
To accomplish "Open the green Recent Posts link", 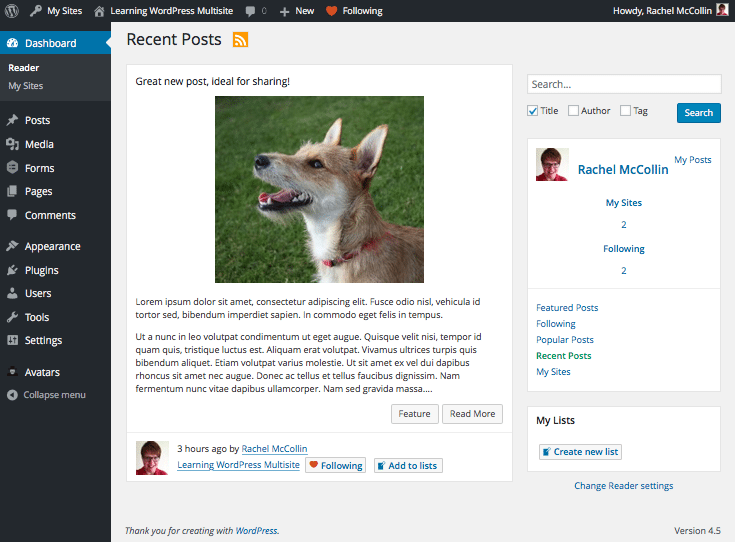I will coord(564,355).
